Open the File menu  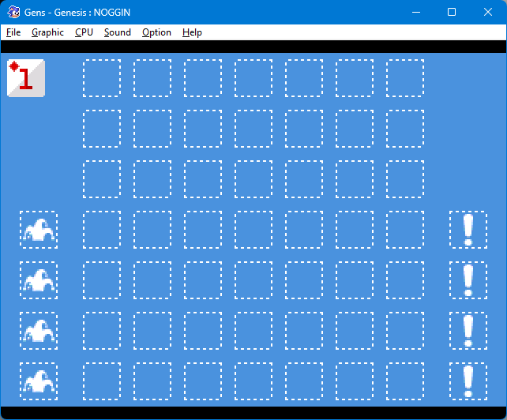point(13,32)
